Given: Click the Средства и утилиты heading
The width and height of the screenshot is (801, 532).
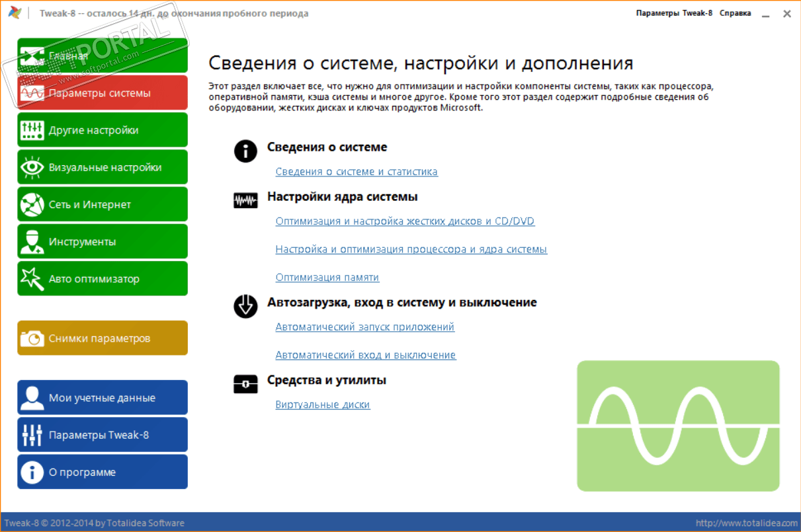Looking at the screenshot, I should pyautogui.click(x=327, y=380).
